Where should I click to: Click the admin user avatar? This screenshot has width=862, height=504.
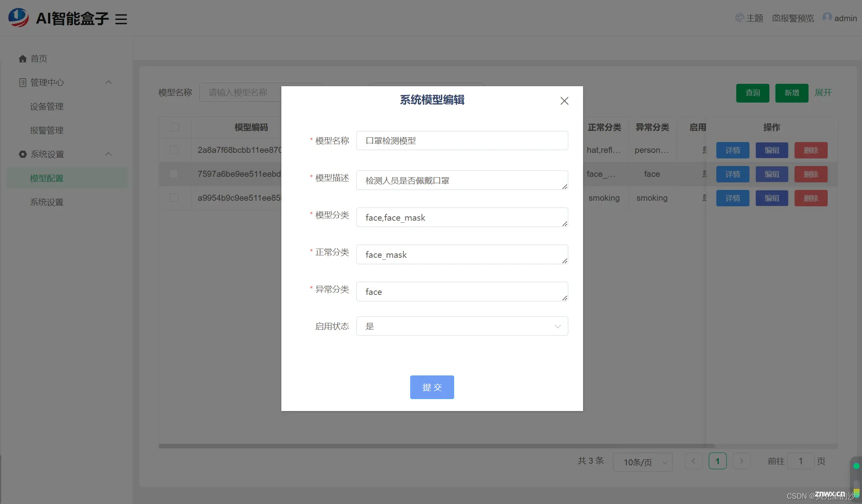click(x=827, y=18)
